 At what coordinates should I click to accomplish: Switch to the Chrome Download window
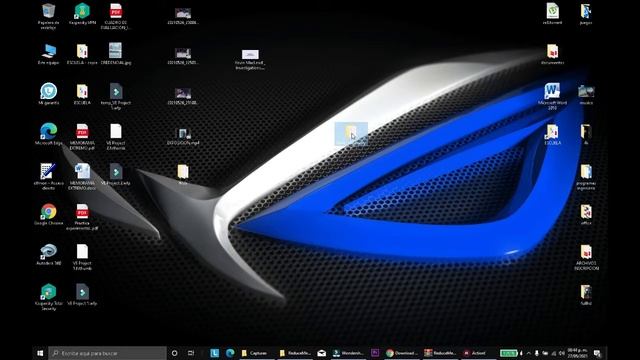pyautogui.click(x=402, y=353)
